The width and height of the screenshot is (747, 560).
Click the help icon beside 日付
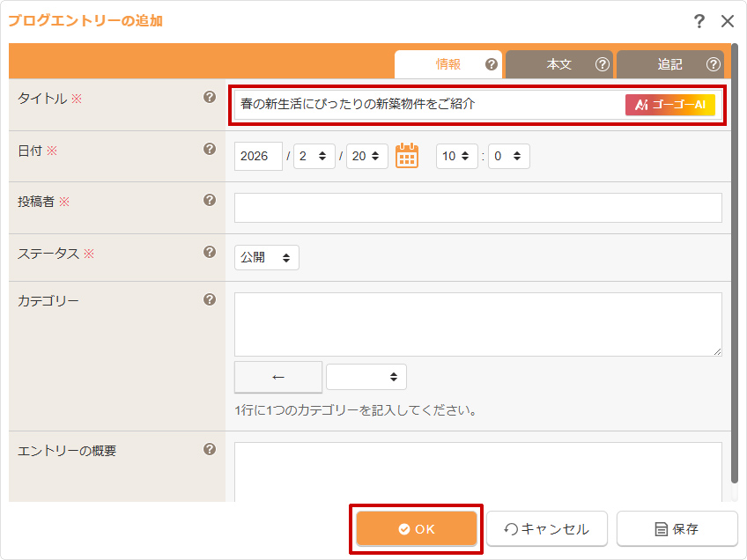210,150
